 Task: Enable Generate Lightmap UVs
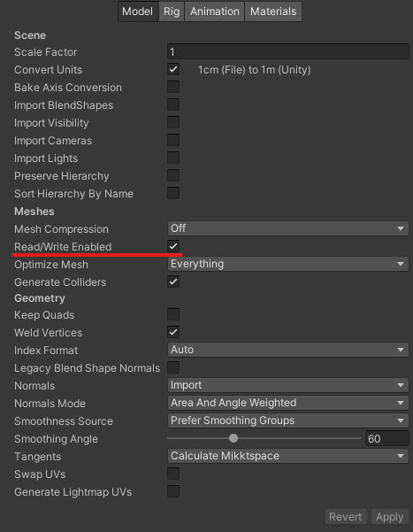point(173,491)
